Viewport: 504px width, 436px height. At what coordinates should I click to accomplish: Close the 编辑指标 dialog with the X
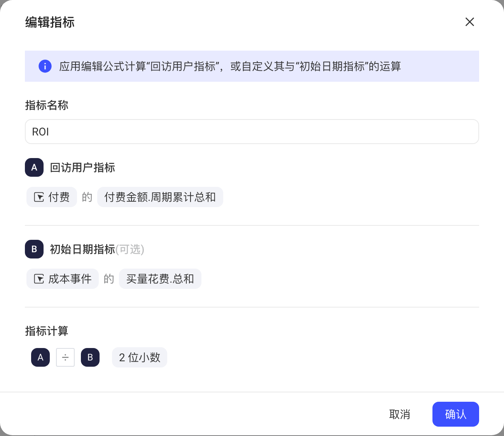(470, 22)
